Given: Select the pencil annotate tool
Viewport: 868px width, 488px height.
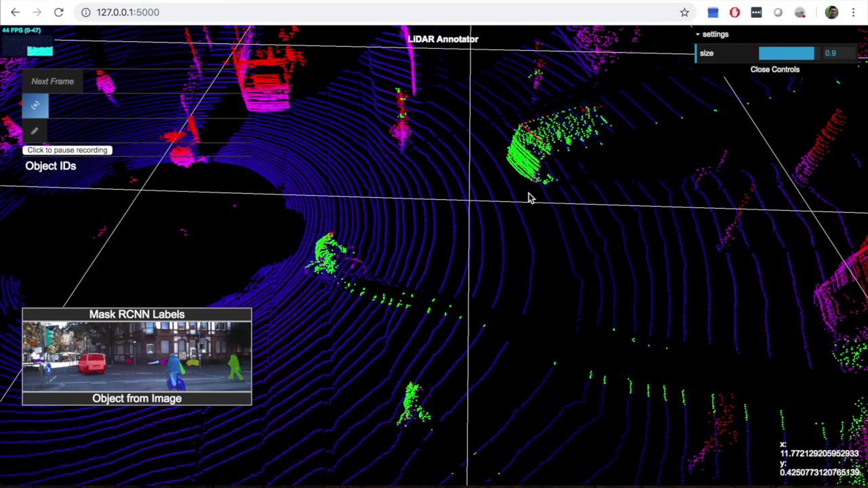Looking at the screenshot, I should (35, 131).
